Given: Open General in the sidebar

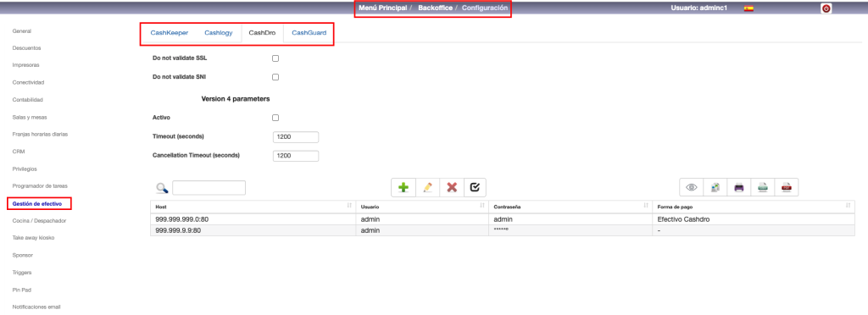Looking at the screenshot, I should click(x=21, y=31).
